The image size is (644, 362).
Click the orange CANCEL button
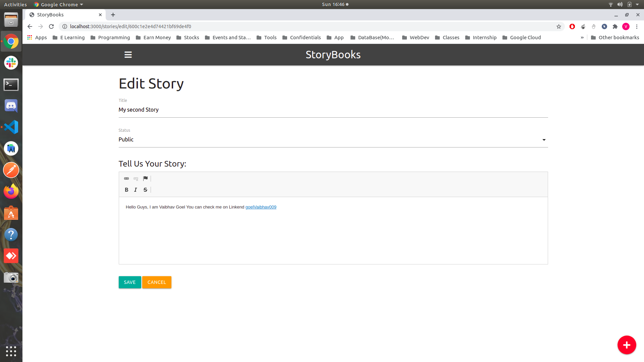pos(157,282)
